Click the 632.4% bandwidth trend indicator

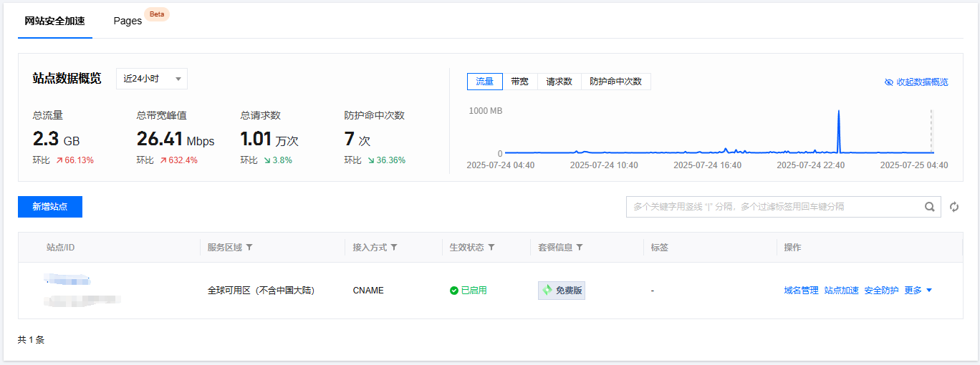[178, 160]
